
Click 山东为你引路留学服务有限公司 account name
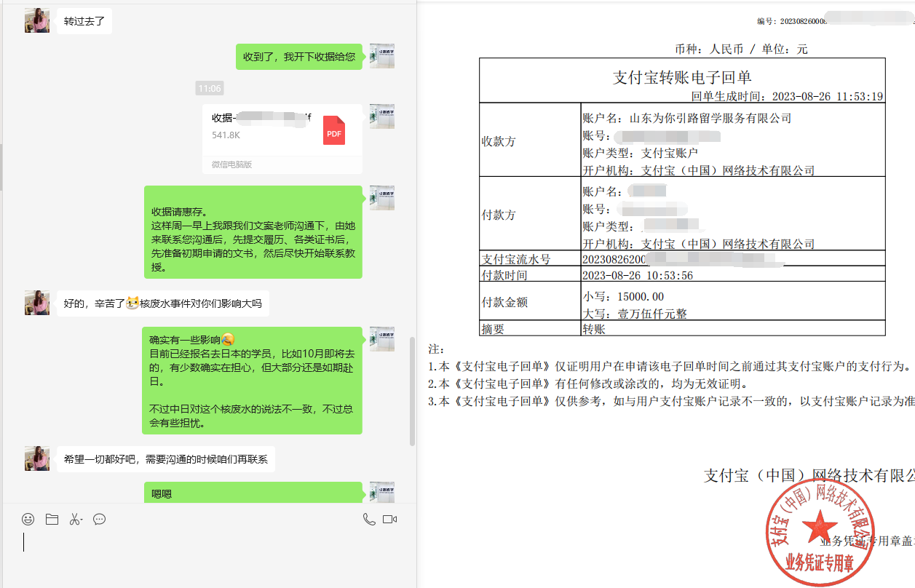pos(710,118)
